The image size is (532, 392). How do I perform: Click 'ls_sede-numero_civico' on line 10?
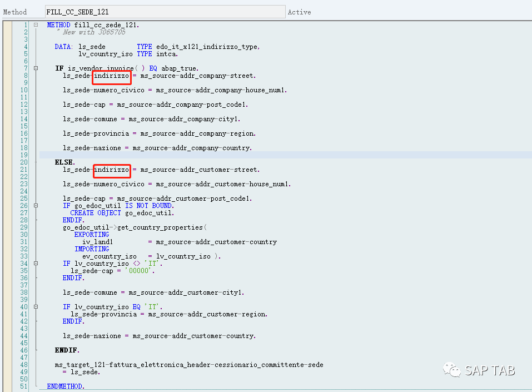pos(103,90)
